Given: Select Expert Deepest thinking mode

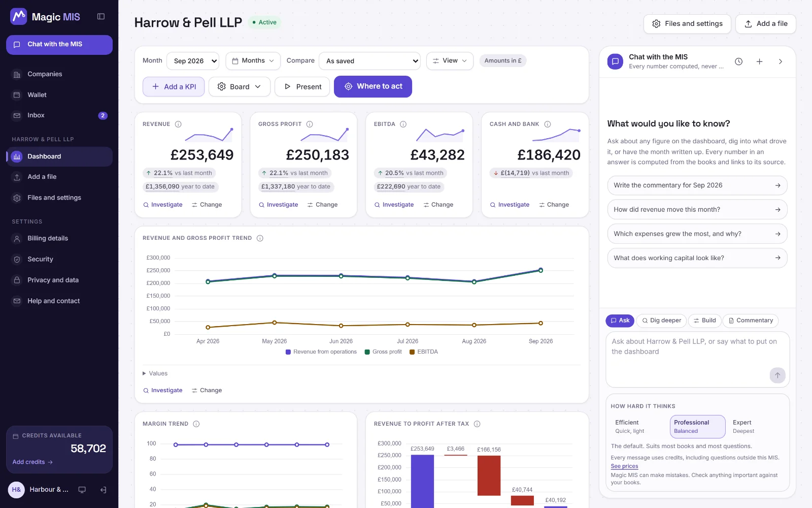Looking at the screenshot, I should click(756, 427).
